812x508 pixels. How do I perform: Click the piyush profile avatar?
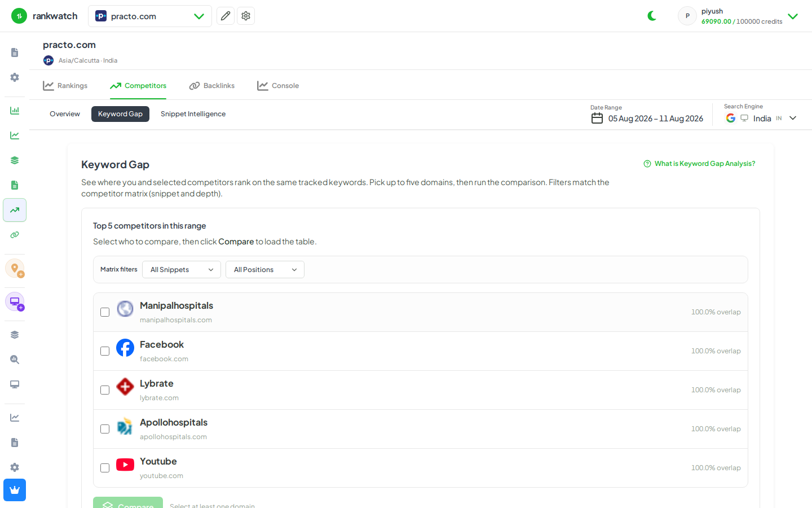pos(687,16)
